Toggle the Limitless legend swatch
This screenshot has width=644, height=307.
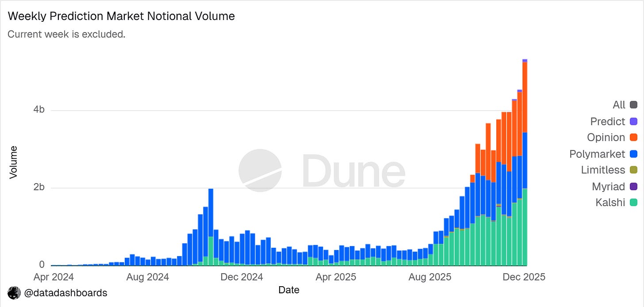coord(633,170)
